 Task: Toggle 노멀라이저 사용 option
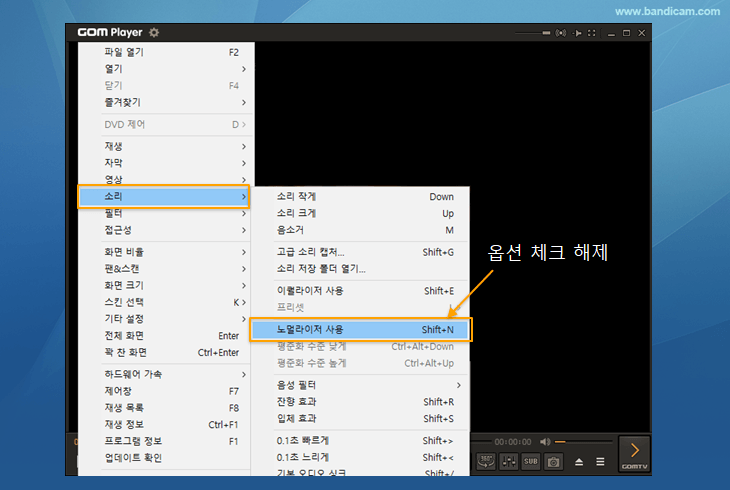[x=361, y=329]
